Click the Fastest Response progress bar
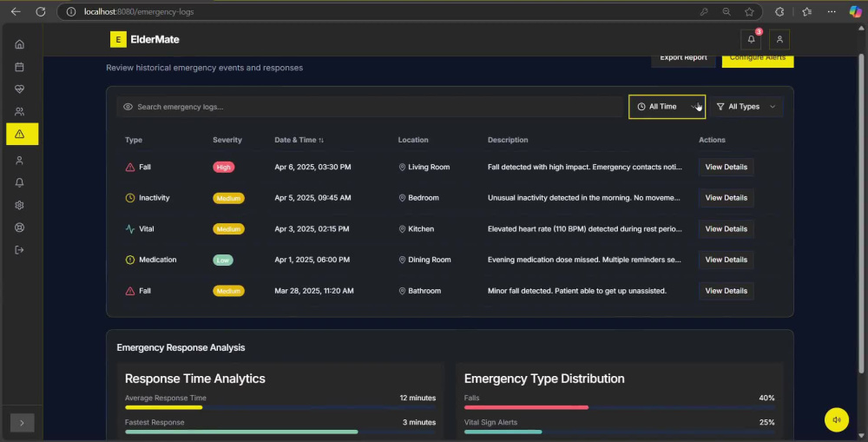The width and height of the screenshot is (868, 442). [280, 432]
